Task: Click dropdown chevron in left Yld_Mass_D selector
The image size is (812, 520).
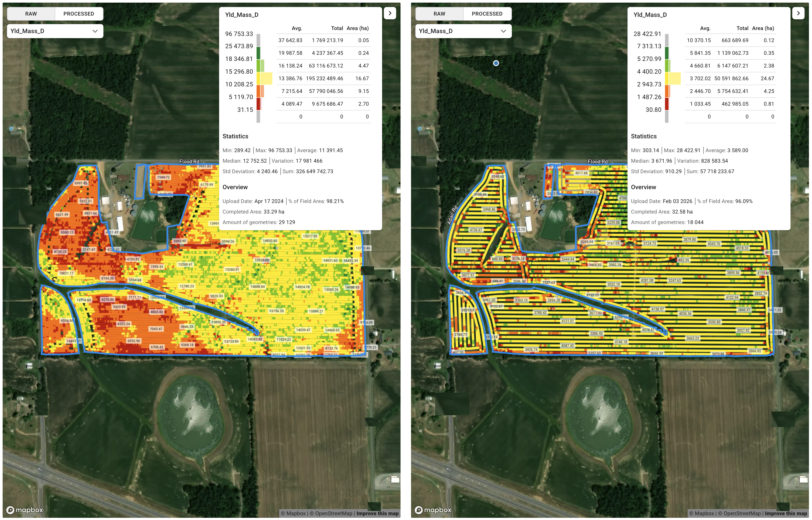Action: coord(95,31)
